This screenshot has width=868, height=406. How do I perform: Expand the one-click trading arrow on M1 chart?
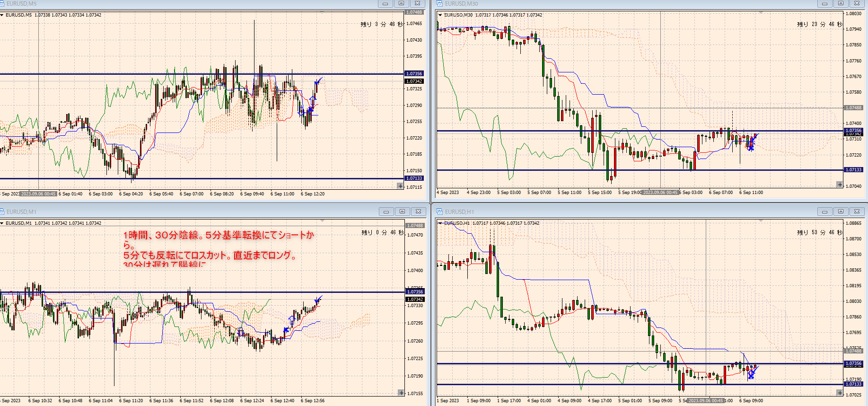tap(2, 223)
